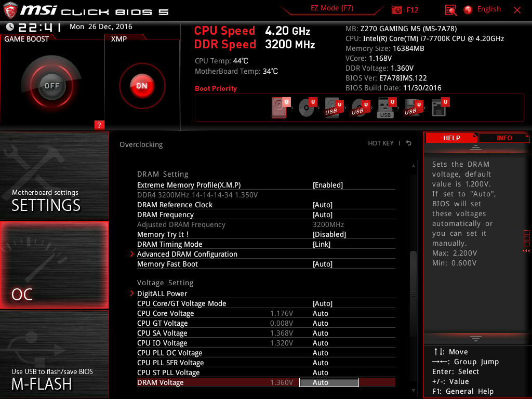Close the BIOS with the red X

tap(517, 10)
